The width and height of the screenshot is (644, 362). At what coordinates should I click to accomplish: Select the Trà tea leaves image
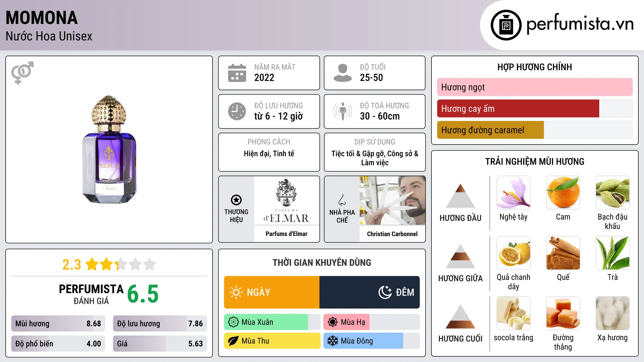coord(613,253)
